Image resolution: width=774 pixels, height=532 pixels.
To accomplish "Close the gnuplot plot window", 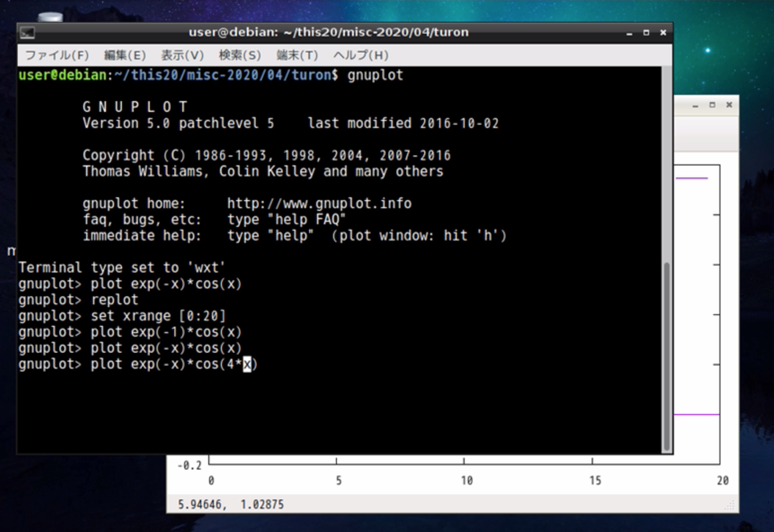I will [729, 105].
